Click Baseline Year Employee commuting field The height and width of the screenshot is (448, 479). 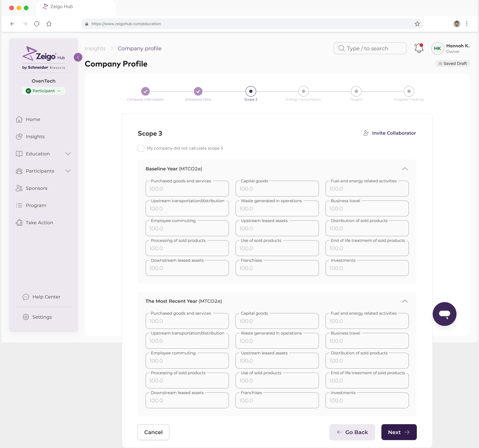[187, 228]
